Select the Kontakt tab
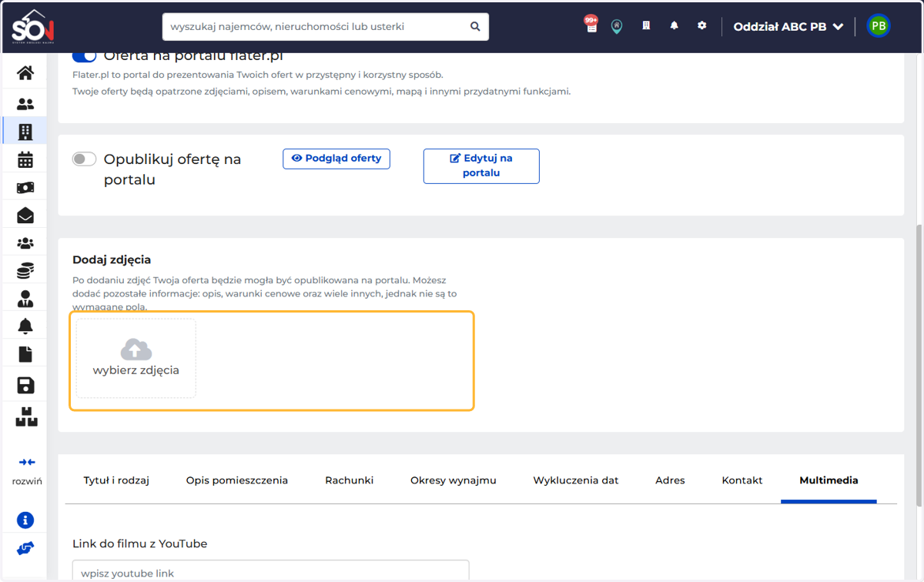The image size is (924, 582). click(x=742, y=480)
